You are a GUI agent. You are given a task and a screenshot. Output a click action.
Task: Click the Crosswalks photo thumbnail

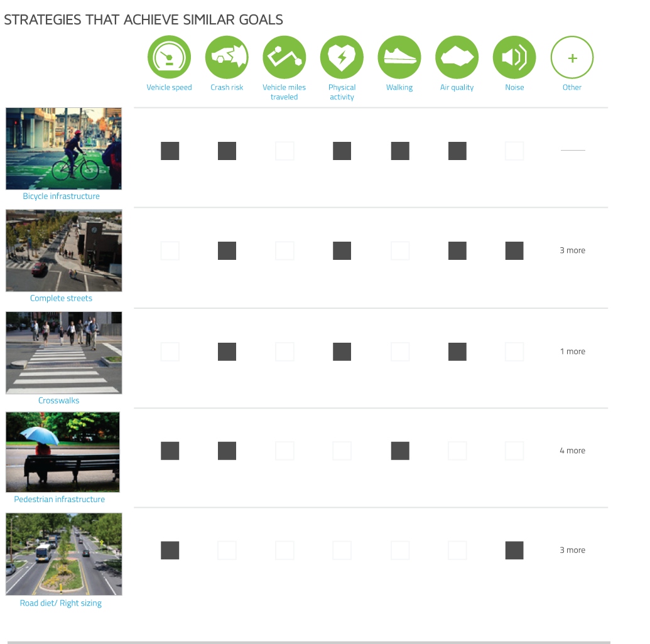click(64, 353)
